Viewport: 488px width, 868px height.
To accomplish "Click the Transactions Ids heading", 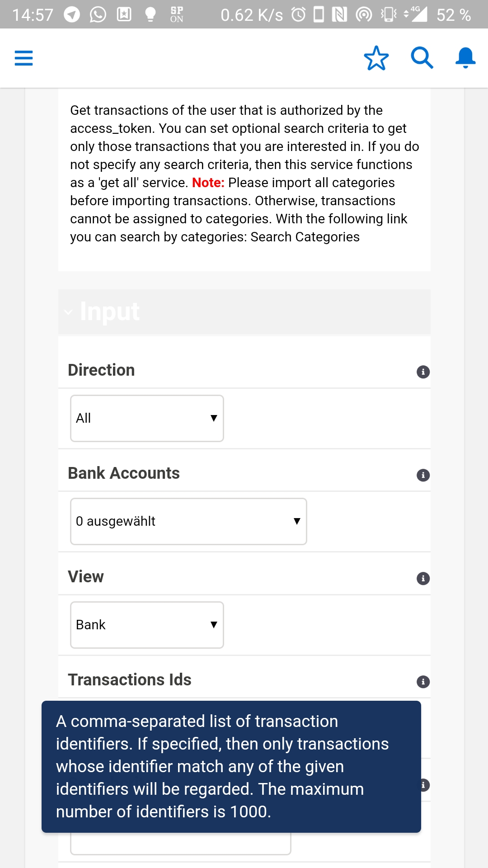I will pos(130,679).
